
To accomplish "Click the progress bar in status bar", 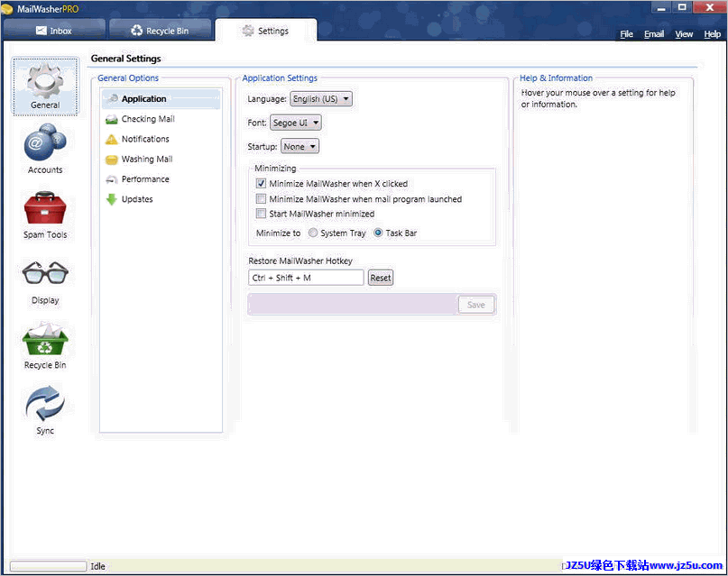I will tap(49, 566).
